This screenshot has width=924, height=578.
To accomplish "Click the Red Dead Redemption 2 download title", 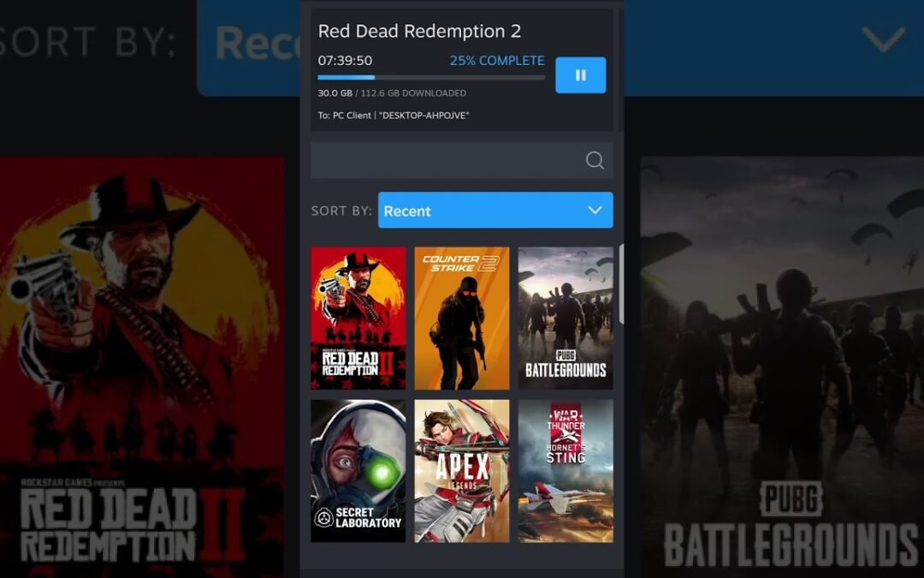I will click(419, 32).
